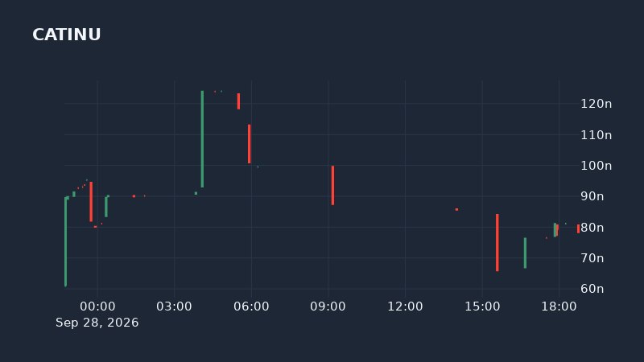Image resolution: width=644 pixels, height=362 pixels.
Task: Click the red candle near 15:30
Action: point(497,243)
